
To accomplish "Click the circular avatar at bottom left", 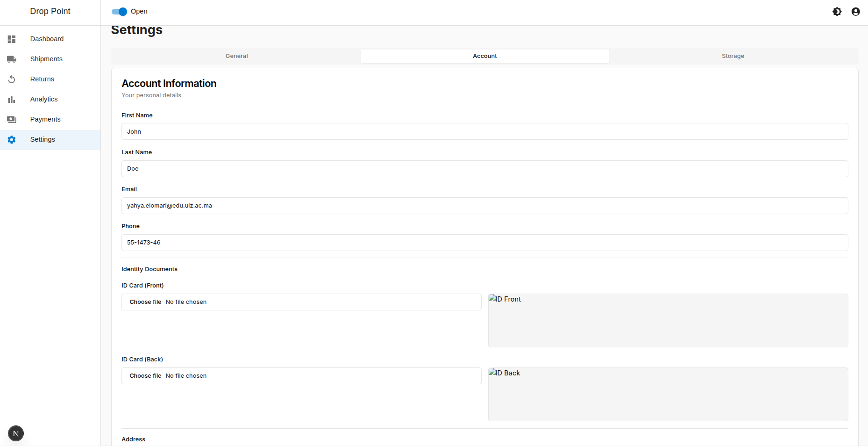I will (15, 433).
